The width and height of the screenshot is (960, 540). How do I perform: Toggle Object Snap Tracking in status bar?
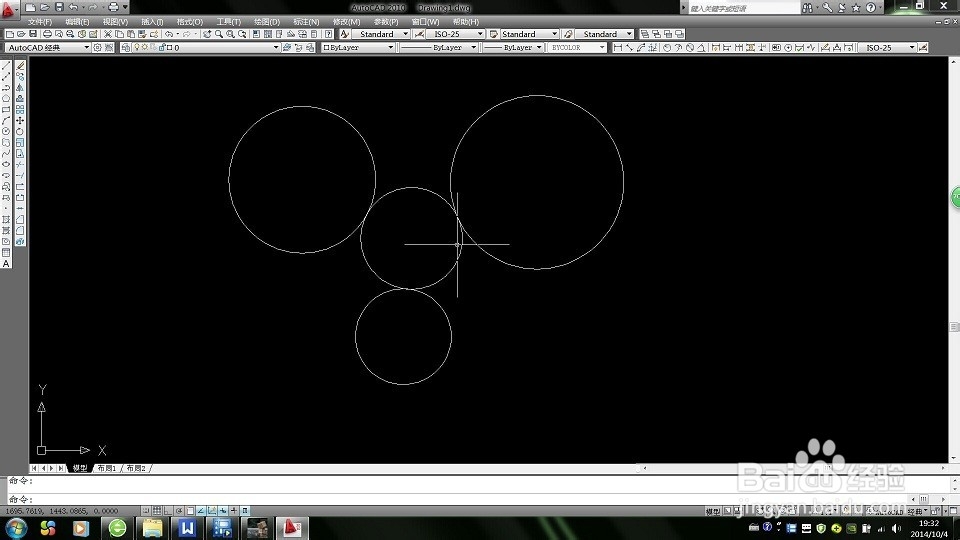201,511
